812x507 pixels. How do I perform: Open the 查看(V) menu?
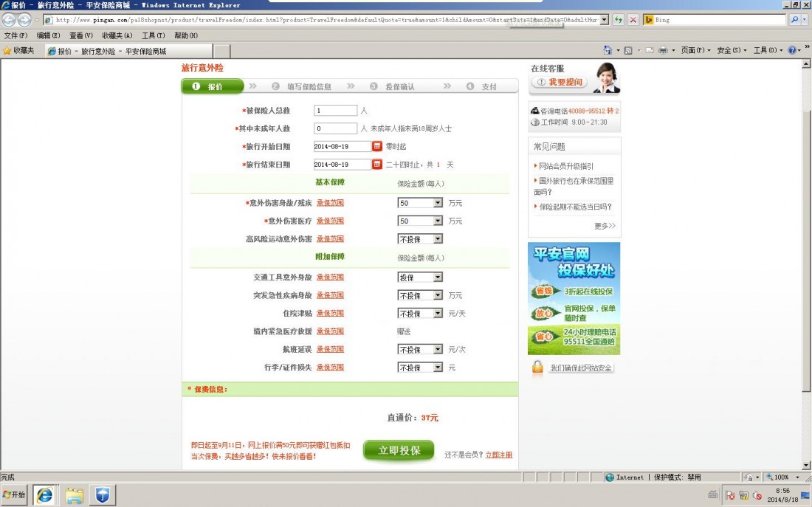(x=80, y=35)
